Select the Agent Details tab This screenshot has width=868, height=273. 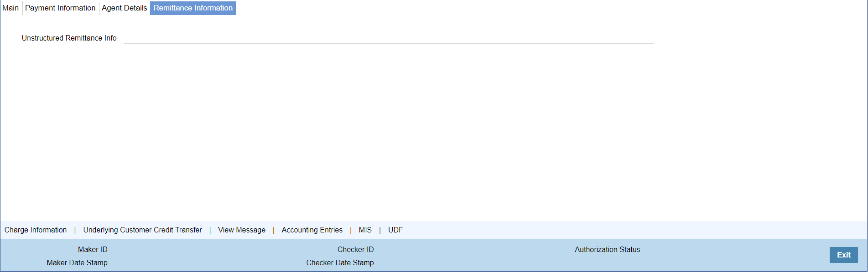[124, 8]
